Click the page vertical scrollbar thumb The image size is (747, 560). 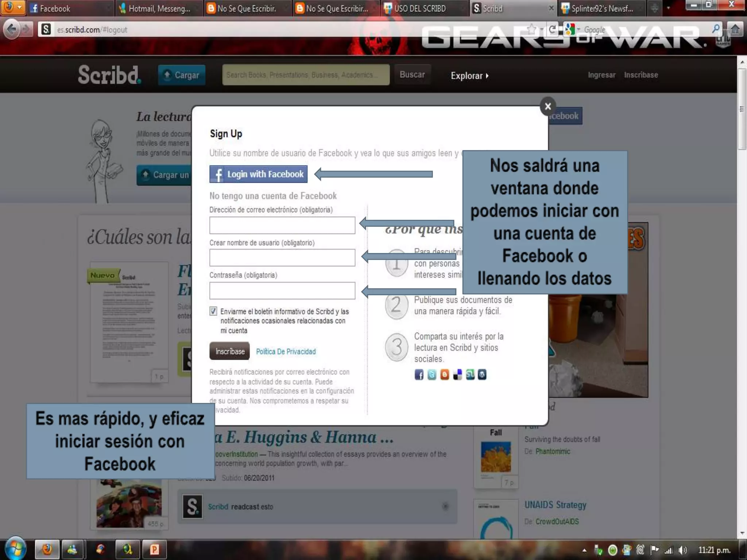[x=742, y=109]
